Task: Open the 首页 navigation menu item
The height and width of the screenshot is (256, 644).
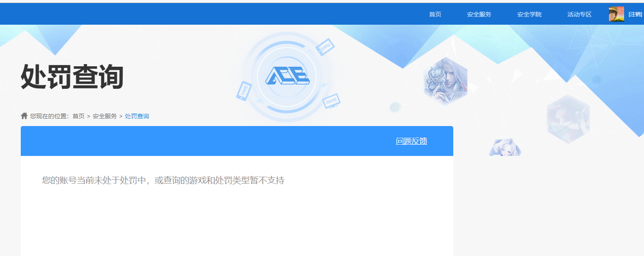Action: coord(435,14)
